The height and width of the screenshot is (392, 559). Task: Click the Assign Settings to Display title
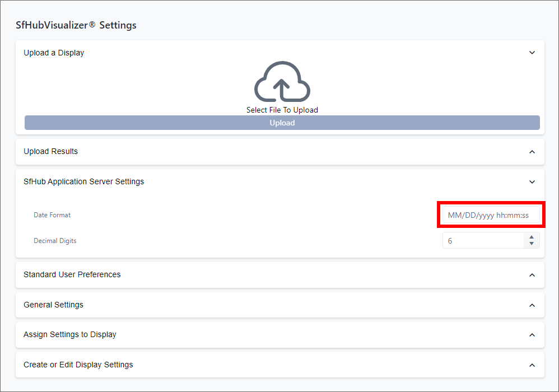tap(70, 335)
